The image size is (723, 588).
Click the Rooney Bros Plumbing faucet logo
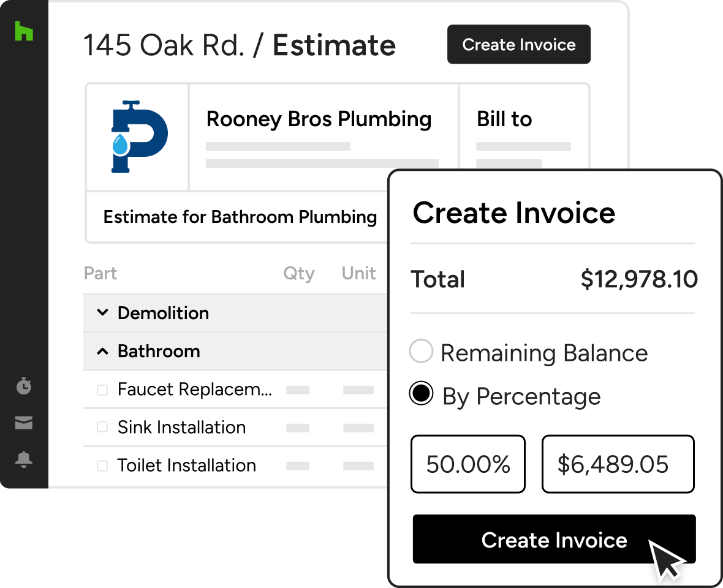click(x=138, y=137)
